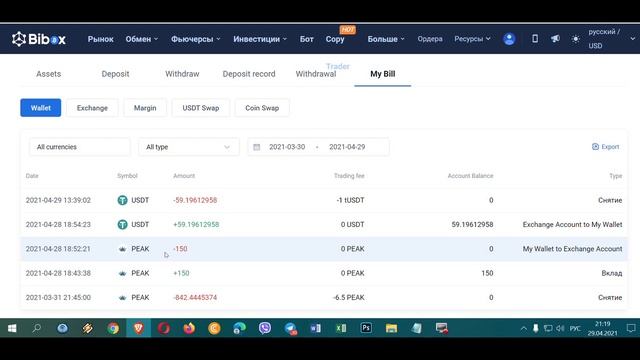Click the All currencies input field

(80, 147)
